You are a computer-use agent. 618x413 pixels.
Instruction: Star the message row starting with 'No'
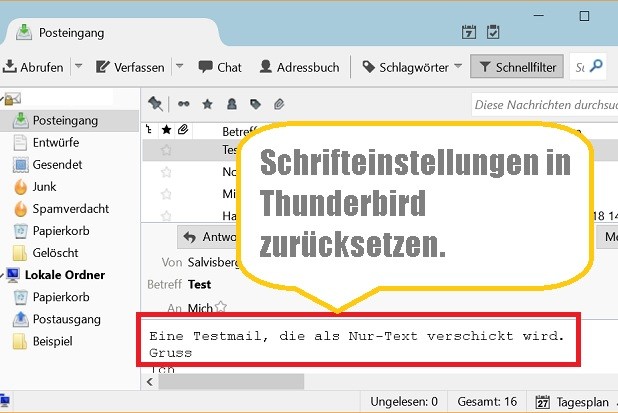[x=166, y=172]
